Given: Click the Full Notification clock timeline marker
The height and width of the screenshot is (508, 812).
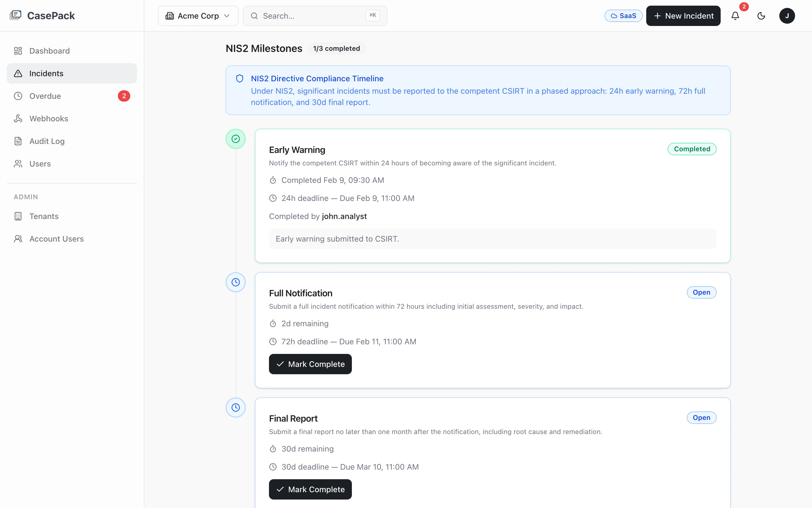Looking at the screenshot, I should pyautogui.click(x=235, y=282).
